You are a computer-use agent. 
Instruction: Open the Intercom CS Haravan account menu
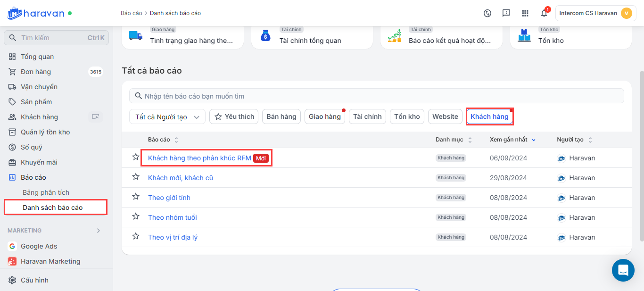pos(596,13)
